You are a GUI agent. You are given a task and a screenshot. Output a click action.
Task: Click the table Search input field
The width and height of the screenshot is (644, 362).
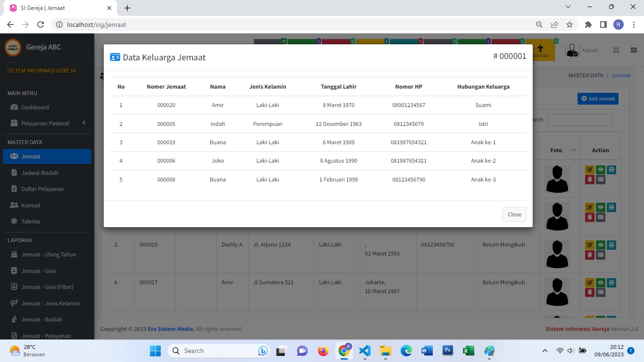(579, 120)
